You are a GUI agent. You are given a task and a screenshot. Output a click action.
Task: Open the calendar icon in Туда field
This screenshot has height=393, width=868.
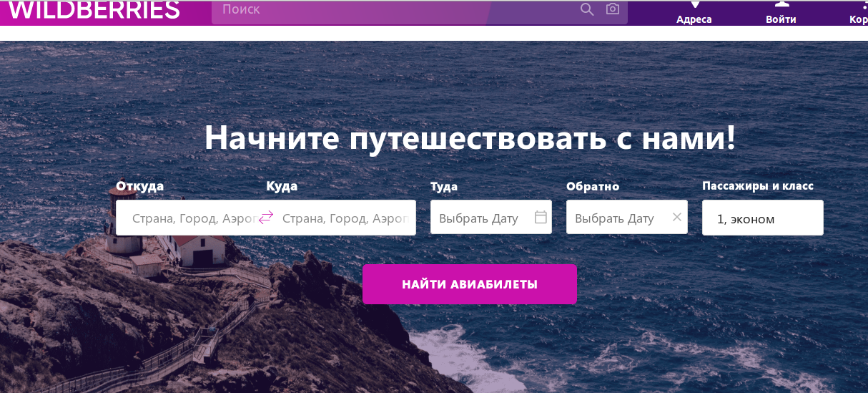pos(541,217)
